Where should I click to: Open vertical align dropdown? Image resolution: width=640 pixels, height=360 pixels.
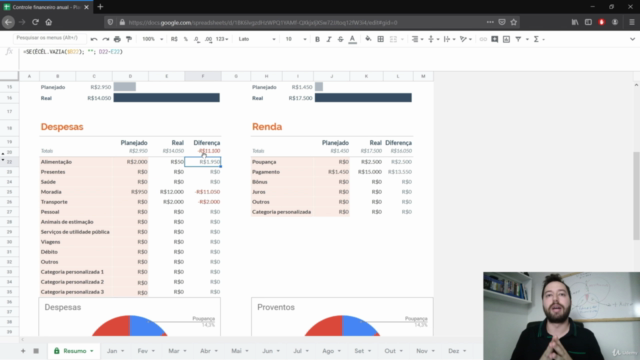point(433,39)
